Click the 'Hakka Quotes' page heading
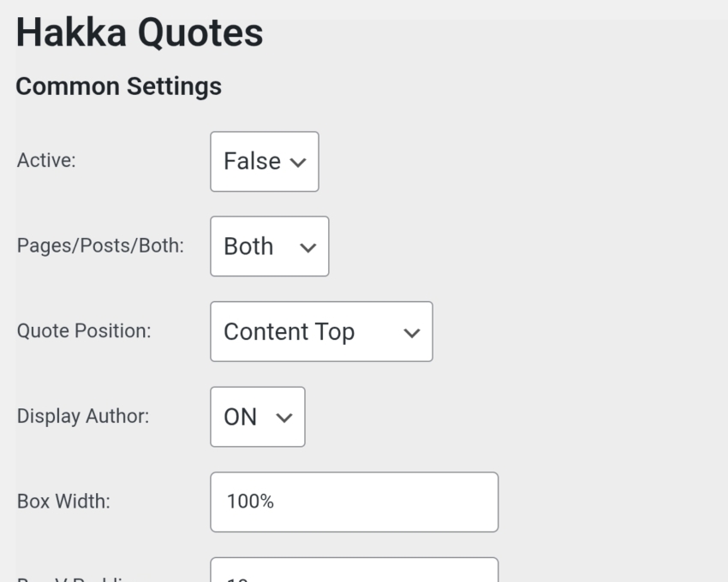 pyautogui.click(x=140, y=33)
